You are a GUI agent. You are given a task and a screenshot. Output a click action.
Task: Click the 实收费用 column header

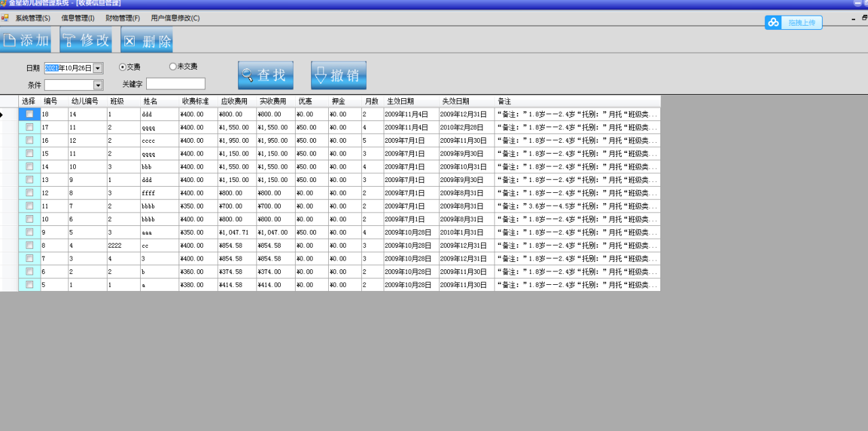coord(275,101)
